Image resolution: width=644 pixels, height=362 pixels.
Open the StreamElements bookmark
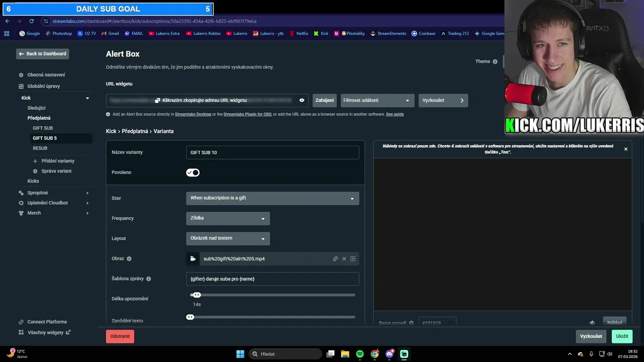pyautogui.click(x=388, y=34)
